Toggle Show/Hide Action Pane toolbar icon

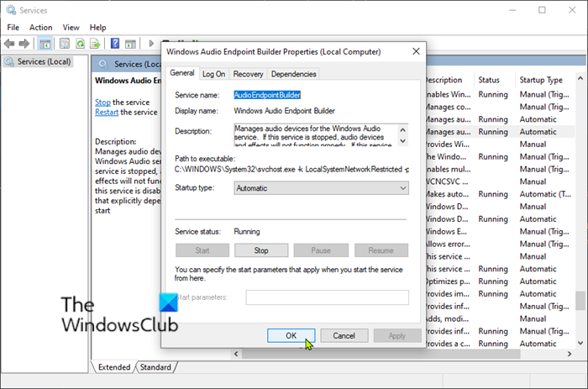(130, 44)
